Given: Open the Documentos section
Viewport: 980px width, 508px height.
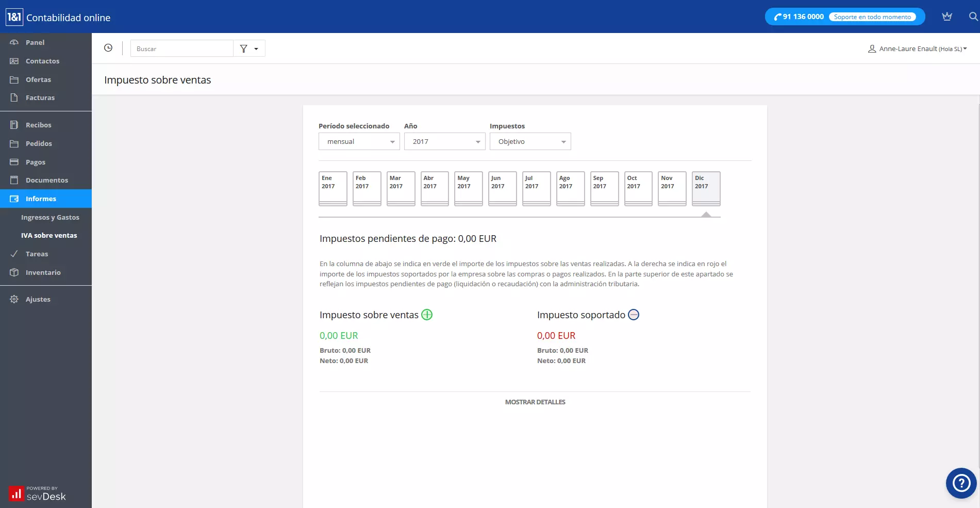Looking at the screenshot, I should tap(47, 180).
